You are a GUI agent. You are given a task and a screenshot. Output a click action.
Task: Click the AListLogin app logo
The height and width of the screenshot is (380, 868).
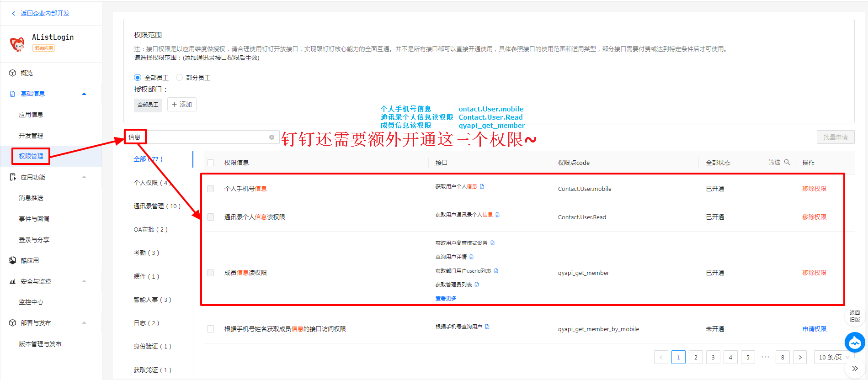pos(17,44)
